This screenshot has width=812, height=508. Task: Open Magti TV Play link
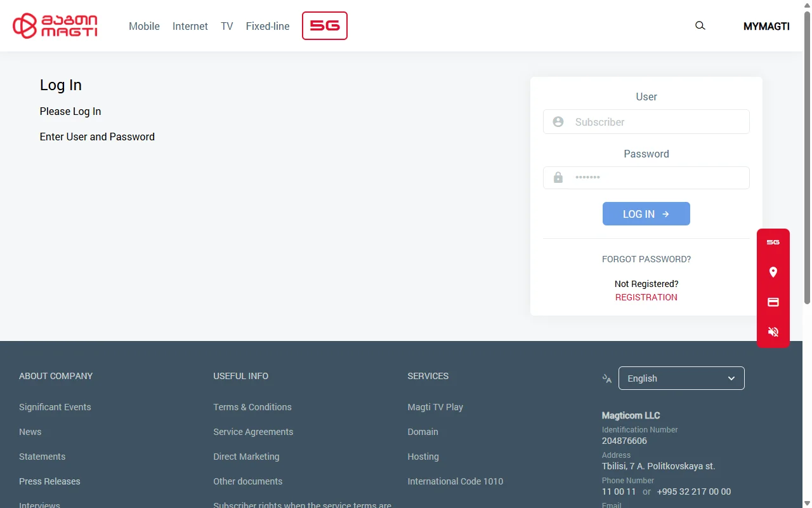435,407
